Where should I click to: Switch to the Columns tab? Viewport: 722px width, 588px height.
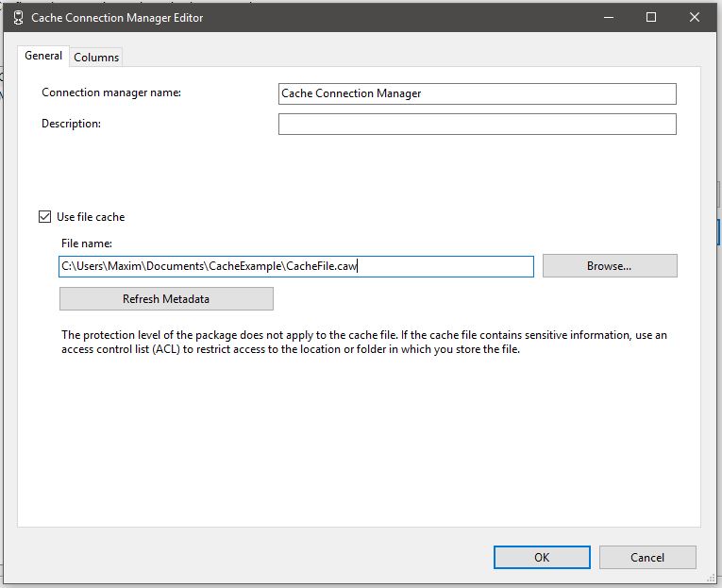[x=96, y=57]
